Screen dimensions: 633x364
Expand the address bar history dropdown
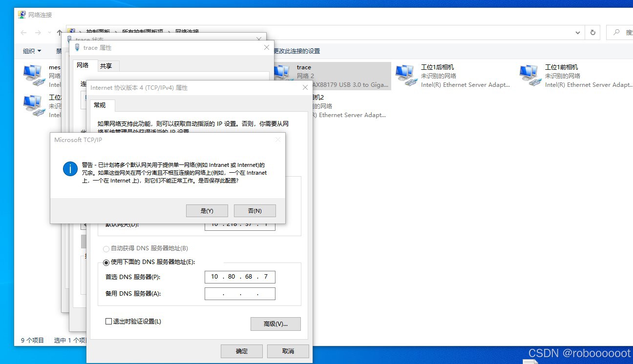(578, 33)
